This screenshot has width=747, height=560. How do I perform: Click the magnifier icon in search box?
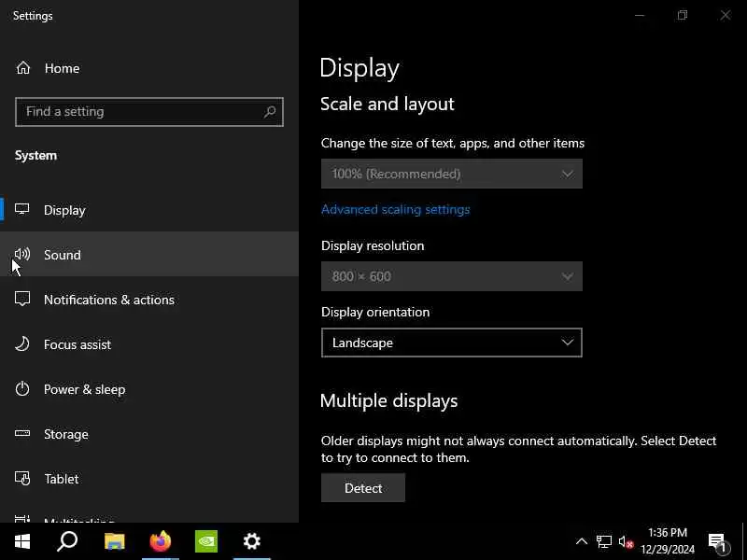pos(270,112)
